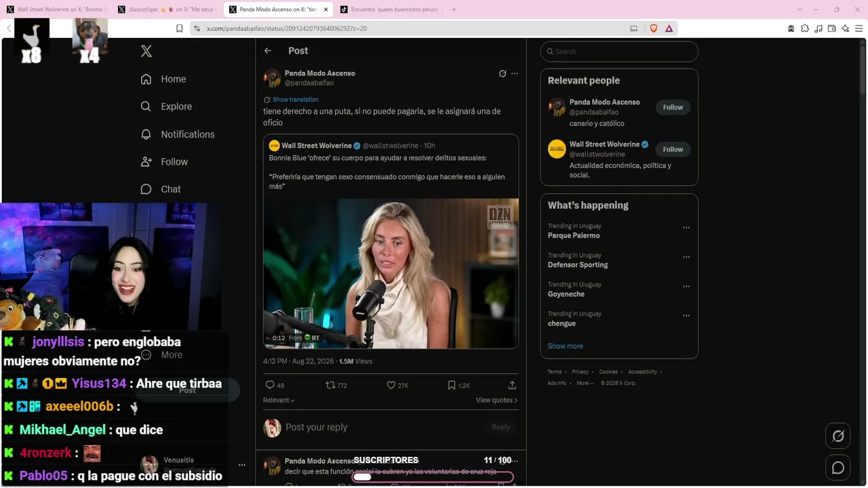Switch to Wall Street Wolverine tab

tap(56, 9)
